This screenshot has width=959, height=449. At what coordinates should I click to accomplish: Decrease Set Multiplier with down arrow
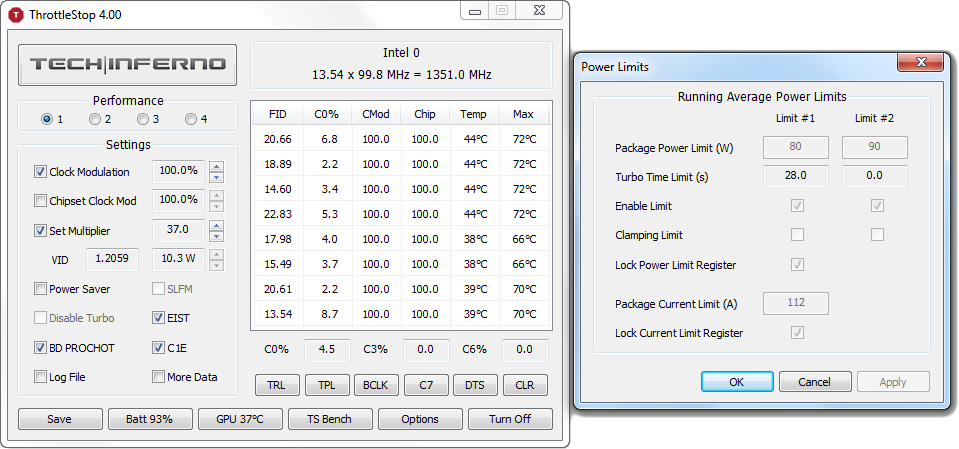point(217,236)
